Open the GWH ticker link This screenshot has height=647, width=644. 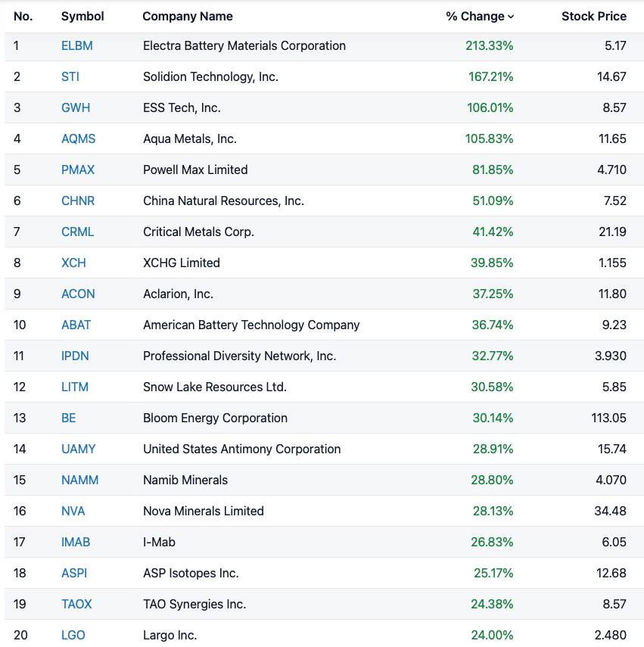76,107
